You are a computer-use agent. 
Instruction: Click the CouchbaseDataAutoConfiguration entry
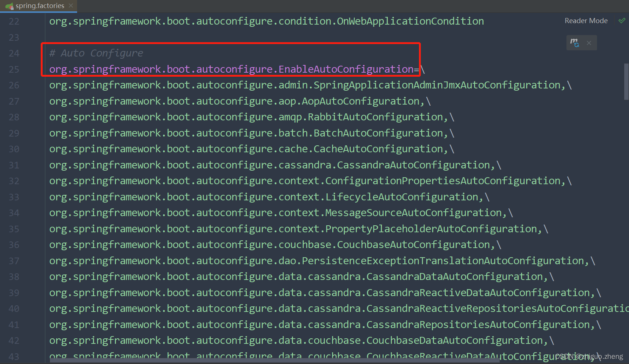302,341
